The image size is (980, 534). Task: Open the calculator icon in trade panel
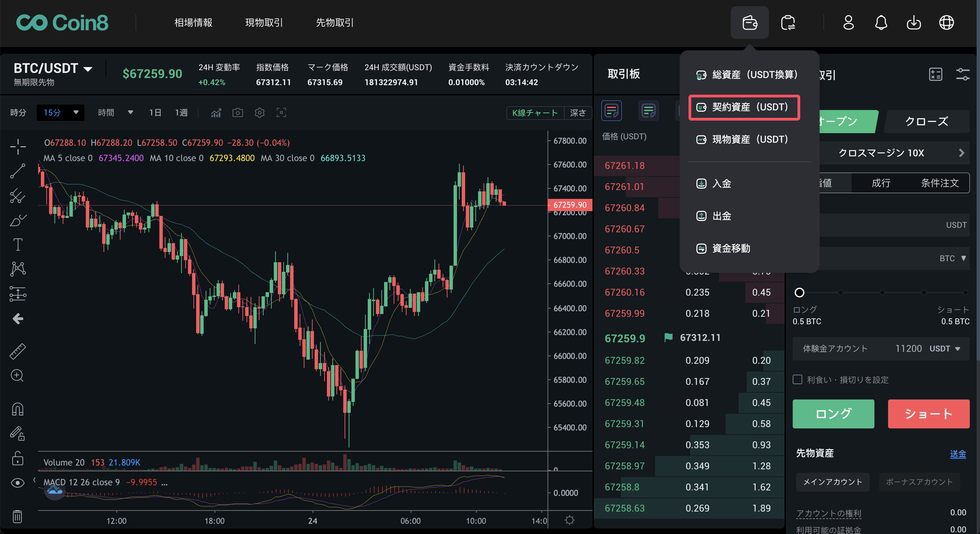[x=935, y=74]
